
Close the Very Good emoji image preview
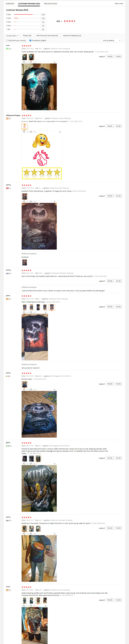pos(60,132)
